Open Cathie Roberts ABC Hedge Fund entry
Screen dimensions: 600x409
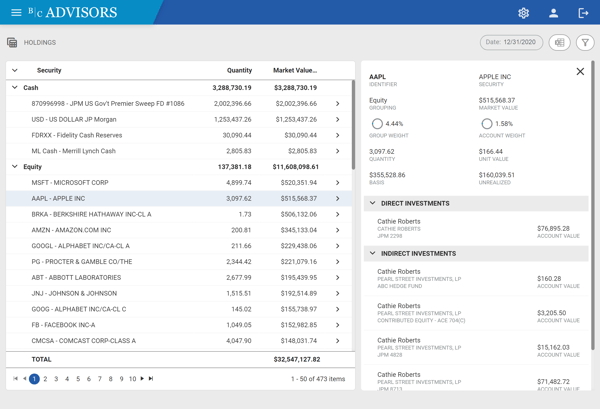click(x=476, y=279)
